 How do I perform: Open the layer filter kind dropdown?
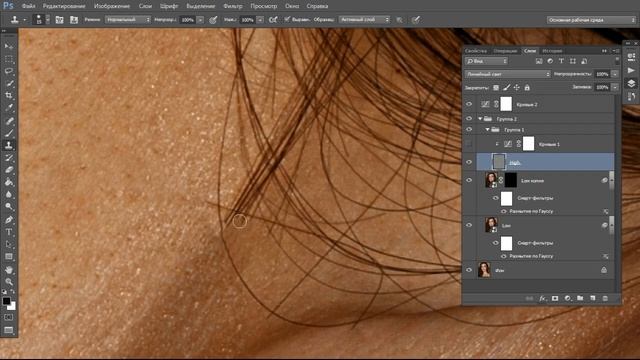487,61
